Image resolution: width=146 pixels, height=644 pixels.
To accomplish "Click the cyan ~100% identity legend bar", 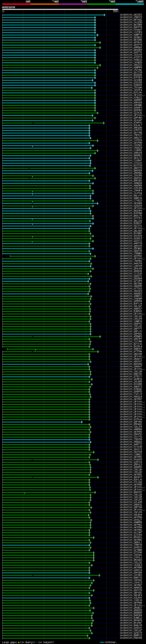I will click(x=130, y=4).
